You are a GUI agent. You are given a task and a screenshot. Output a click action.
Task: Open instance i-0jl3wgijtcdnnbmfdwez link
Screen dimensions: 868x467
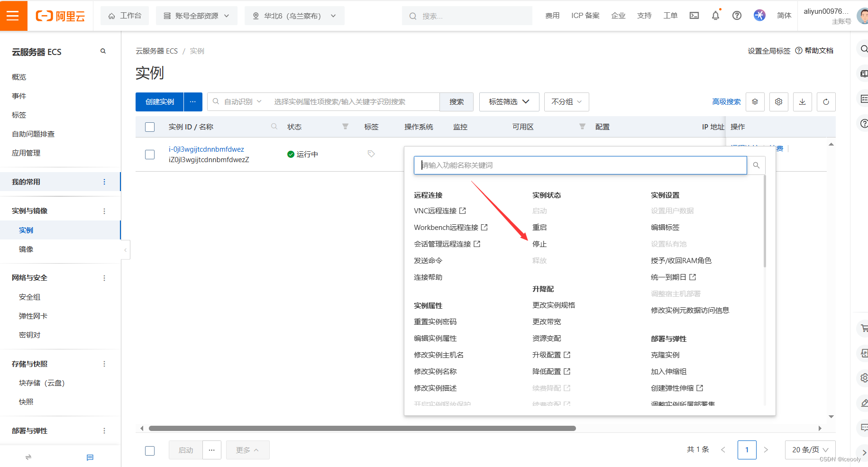coord(206,149)
